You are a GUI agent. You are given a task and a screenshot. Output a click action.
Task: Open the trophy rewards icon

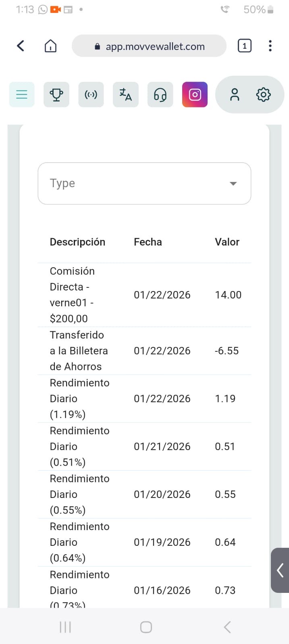click(56, 95)
